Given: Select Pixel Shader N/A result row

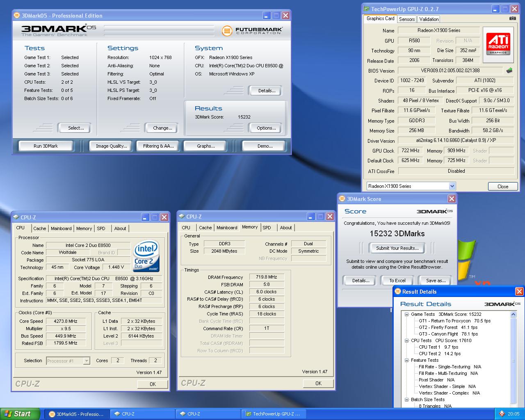Looking at the screenshot, I should coord(436,380).
